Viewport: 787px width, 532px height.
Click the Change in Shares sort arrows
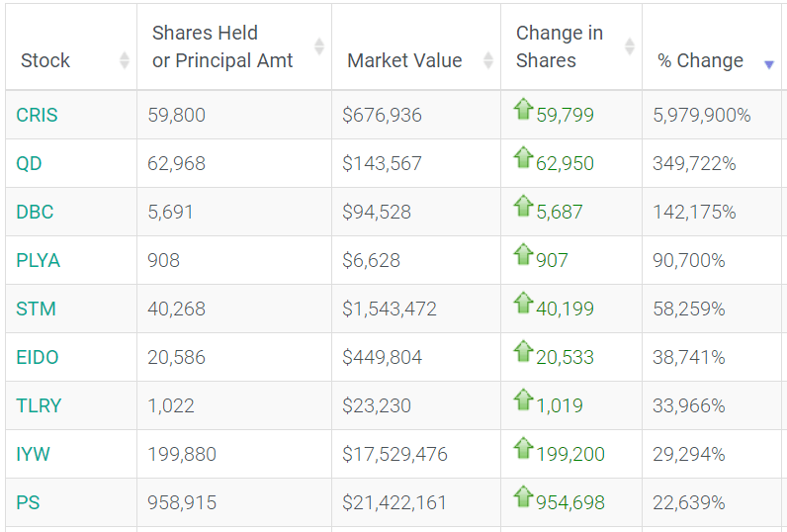[x=630, y=46]
